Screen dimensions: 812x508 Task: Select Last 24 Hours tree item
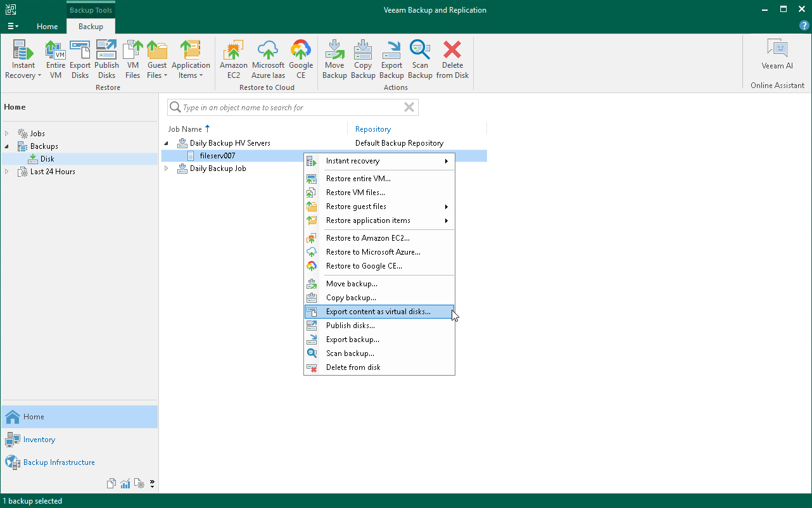click(x=53, y=172)
